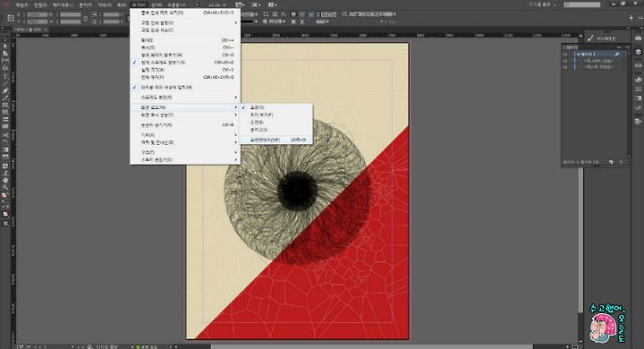The width and height of the screenshot is (644, 349).
Task: Select the Gap tool
Action: (5, 61)
